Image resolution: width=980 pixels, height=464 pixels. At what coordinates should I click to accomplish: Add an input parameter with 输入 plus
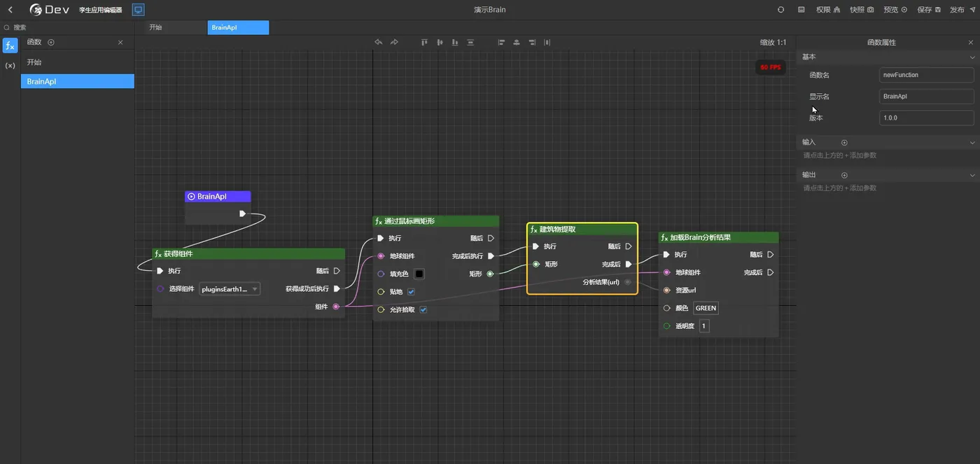844,142
